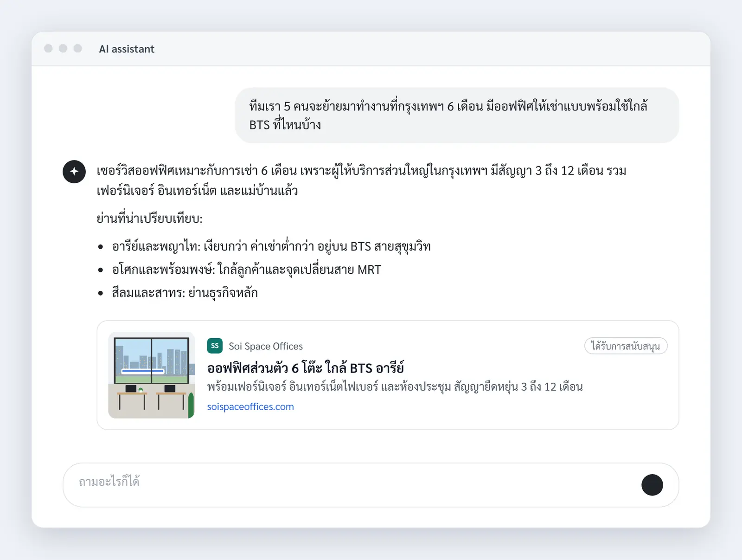The image size is (742, 560).
Task: Click the ย่านที่น่าเปรียบเทียบ heading text
Action: [150, 218]
